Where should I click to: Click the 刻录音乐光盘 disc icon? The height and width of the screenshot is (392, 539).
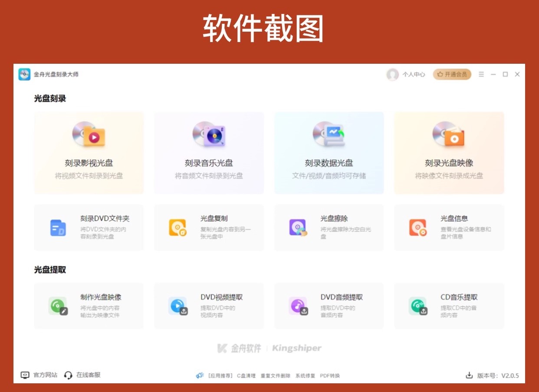(209, 134)
